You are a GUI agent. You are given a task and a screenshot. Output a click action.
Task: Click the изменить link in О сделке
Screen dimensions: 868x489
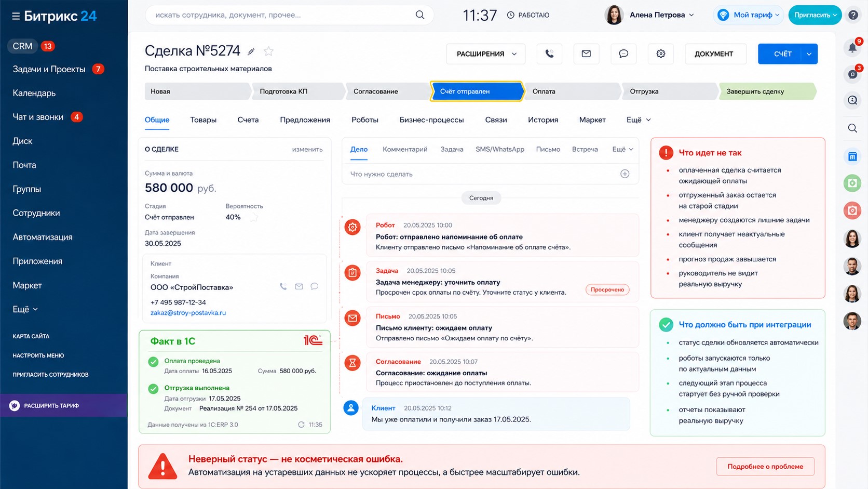click(x=307, y=149)
